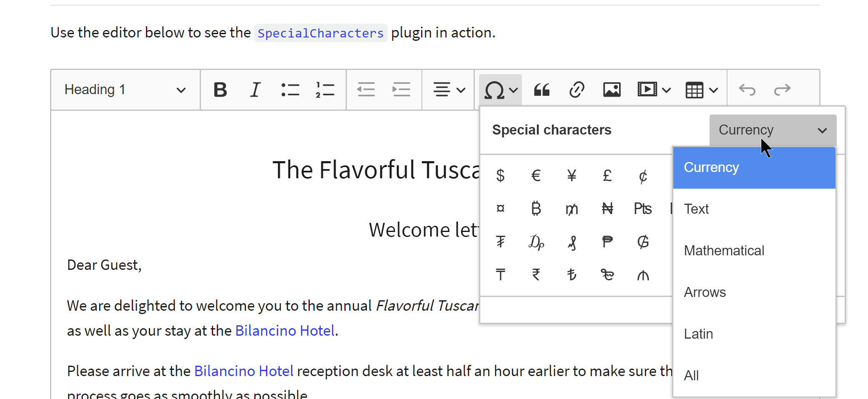Screen dimensions: 868x399
Task: Insert the dollar sign character
Action: tap(501, 175)
